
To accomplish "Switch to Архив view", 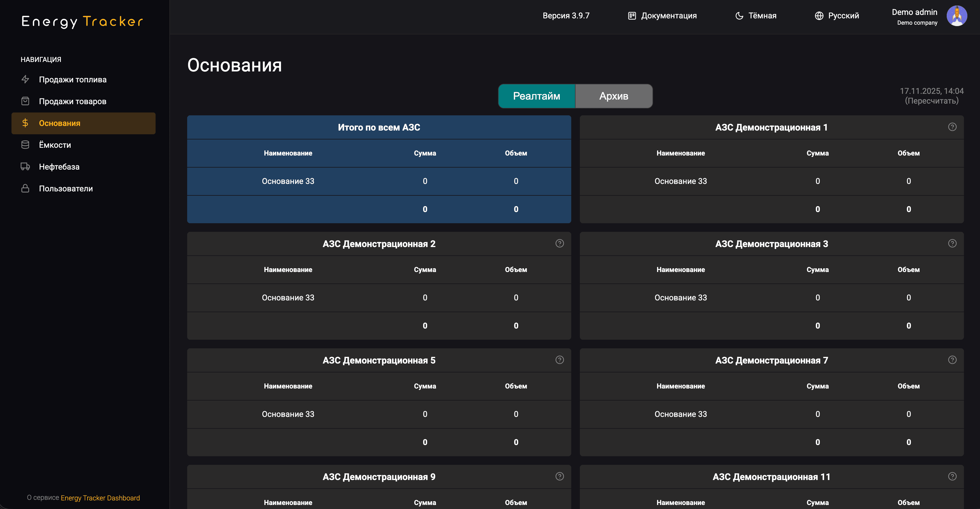I will pyautogui.click(x=613, y=96).
